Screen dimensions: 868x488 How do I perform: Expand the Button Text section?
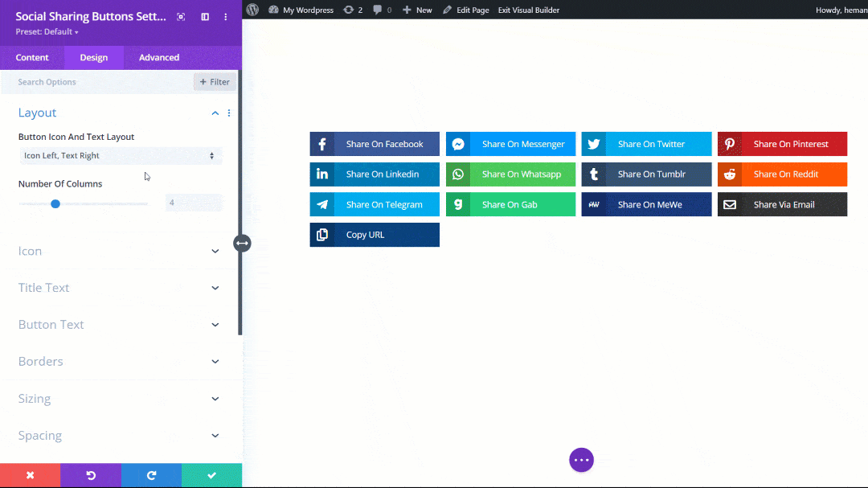tap(119, 325)
